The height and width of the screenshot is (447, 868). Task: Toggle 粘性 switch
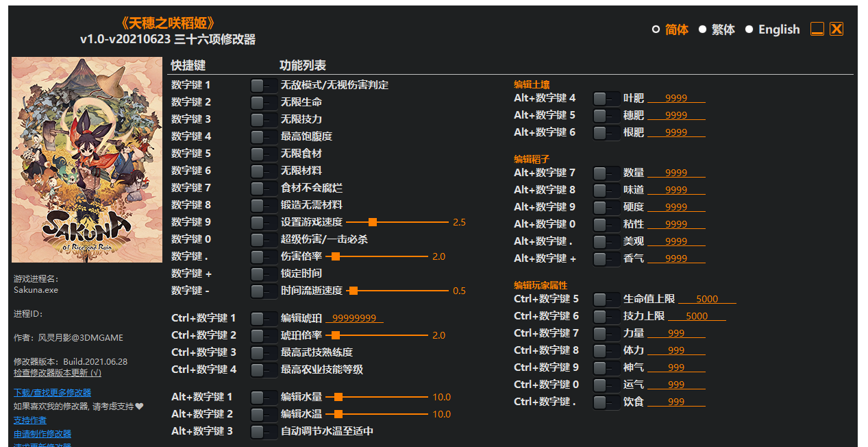606,224
